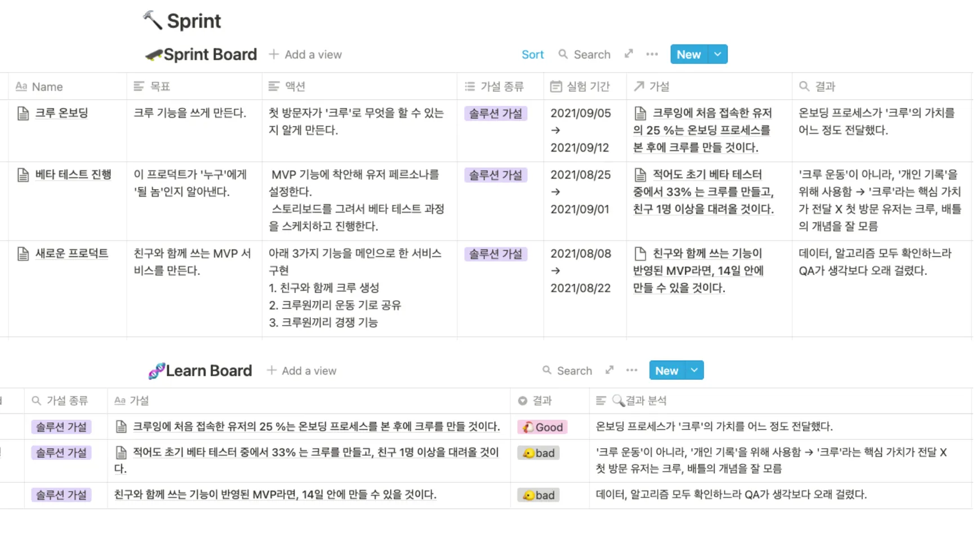Click the New button in Sprint Board

point(688,54)
